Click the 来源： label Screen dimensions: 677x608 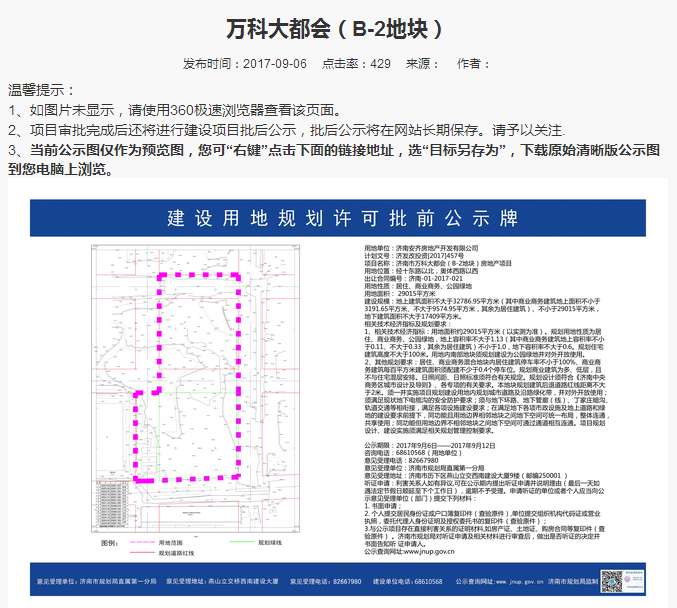coord(422,64)
